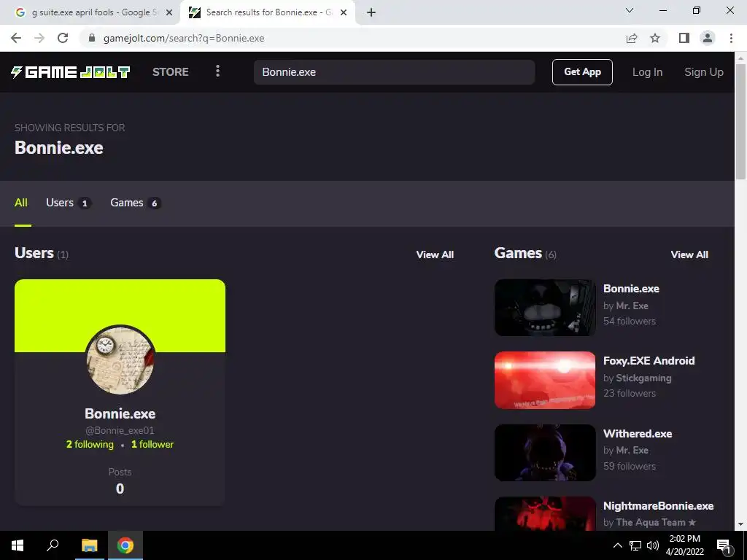Open the Bonnie.exe user avatar

tap(120, 360)
